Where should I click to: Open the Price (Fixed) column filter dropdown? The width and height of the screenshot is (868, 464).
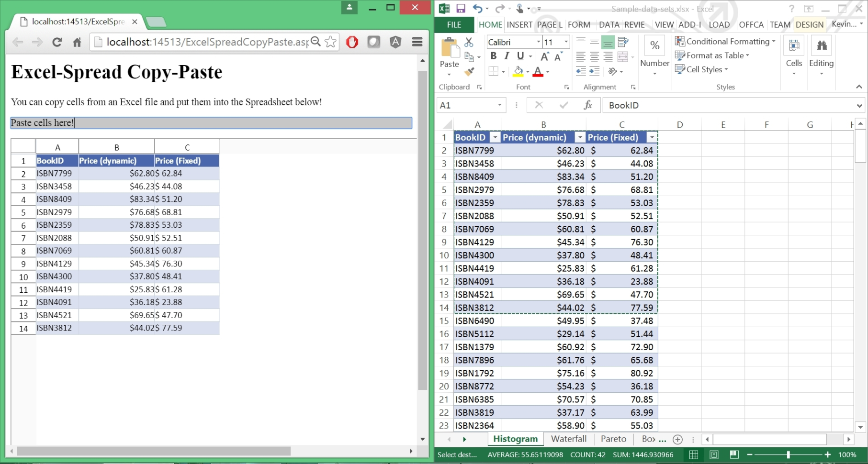[652, 137]
